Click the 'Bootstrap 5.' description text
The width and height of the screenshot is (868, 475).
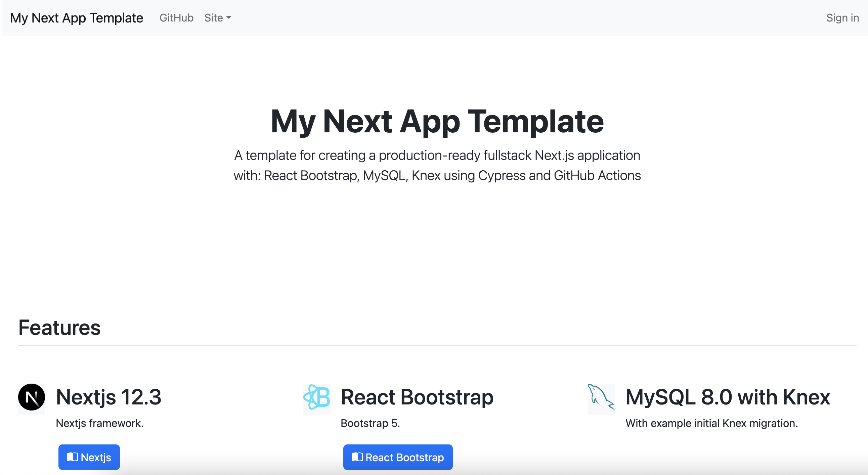(x=370, y=423)
